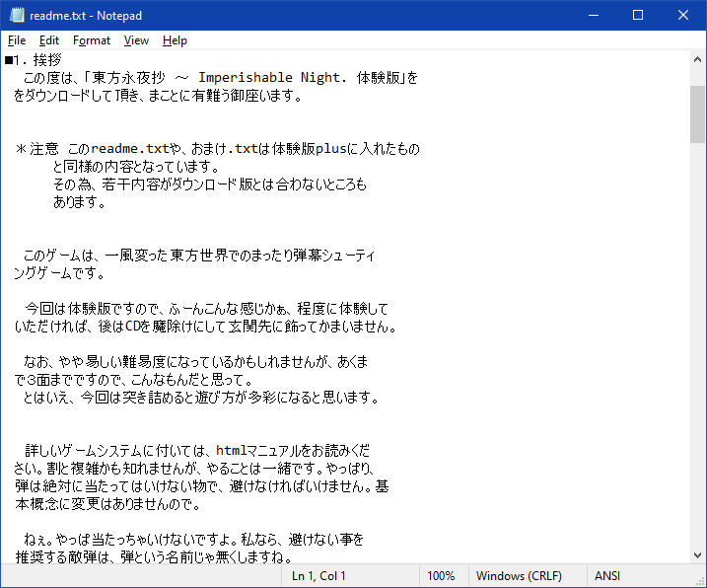This screenshot has height=588, width=707.
Task: Click the line 'ングゲームです。'
Action: 59,273
